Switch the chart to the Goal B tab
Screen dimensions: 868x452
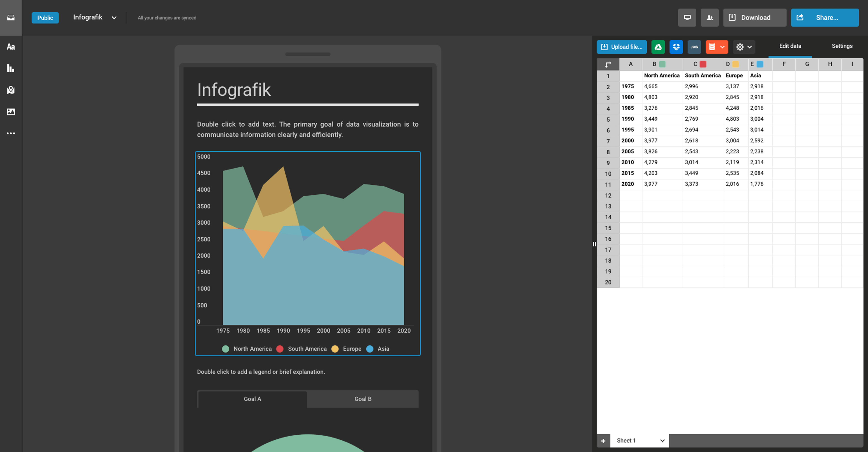click(363, 399)
